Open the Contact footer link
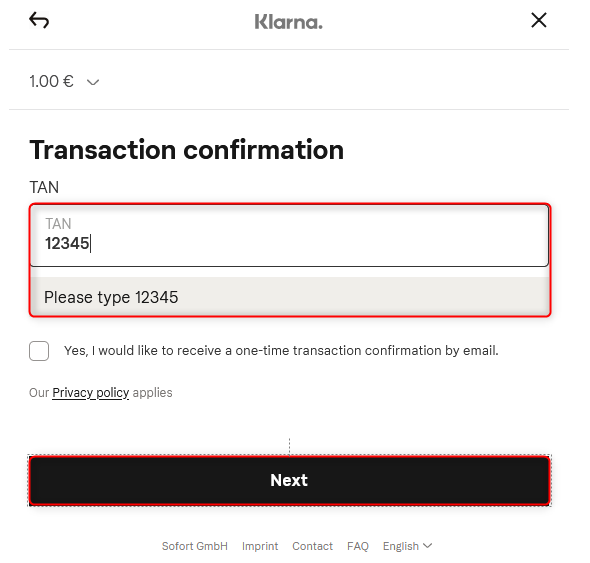The height and width of the screenshot is (563, 590). pyautogui.click(x=312, y=546)
